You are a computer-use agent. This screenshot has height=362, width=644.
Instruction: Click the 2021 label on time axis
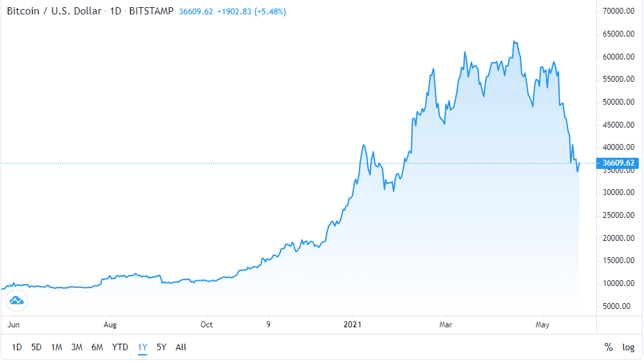(x=352, y=324)
